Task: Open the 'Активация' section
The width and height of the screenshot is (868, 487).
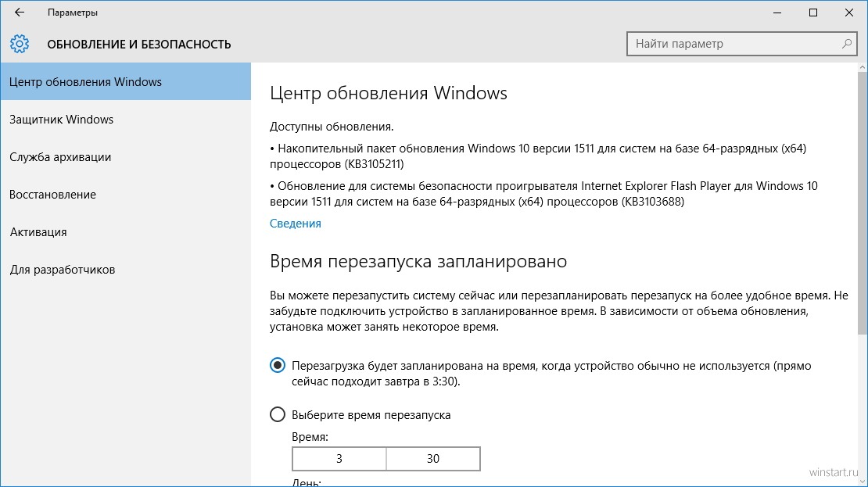Action: click(x=126, y=232)
